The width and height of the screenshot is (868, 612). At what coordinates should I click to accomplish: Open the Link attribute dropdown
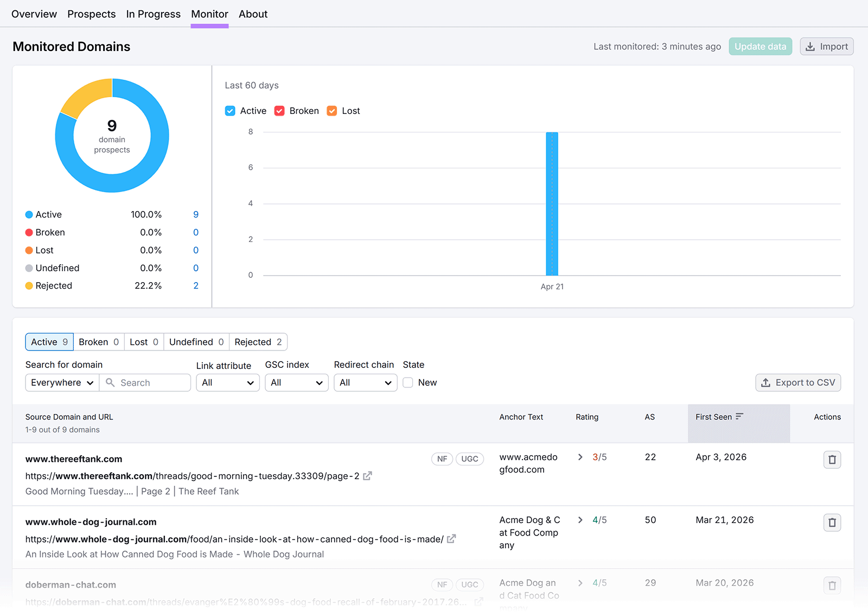tap(227, 382)
